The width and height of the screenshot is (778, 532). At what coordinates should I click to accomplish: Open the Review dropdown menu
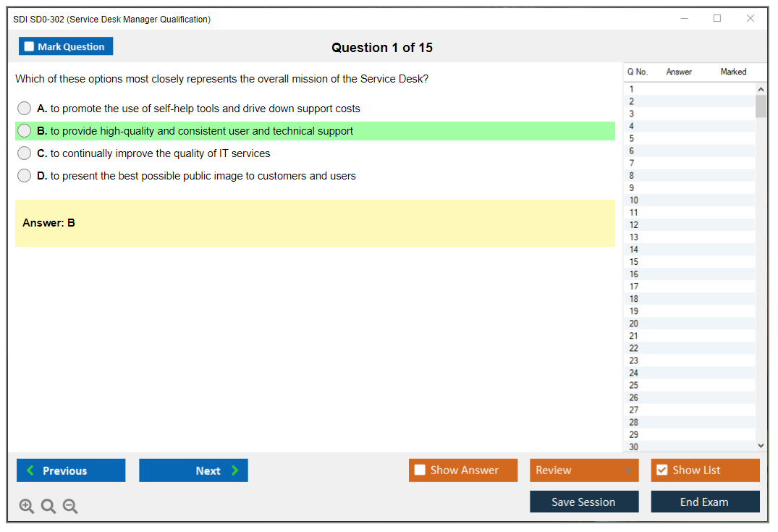tap(583, 470)
